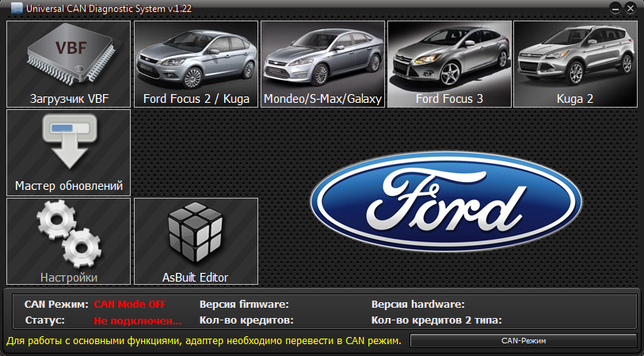Image resolution: width=644 pixels, height=356 pixels.
Task: Close the Universal CAN Diagnostic window
Action: [x=630, y=9]
